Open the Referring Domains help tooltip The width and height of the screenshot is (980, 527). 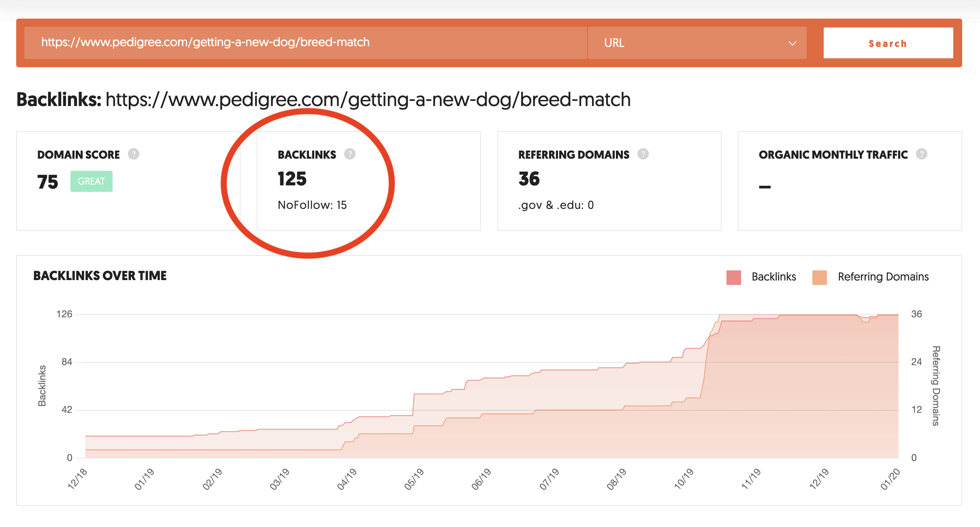[x=643, y=154]
